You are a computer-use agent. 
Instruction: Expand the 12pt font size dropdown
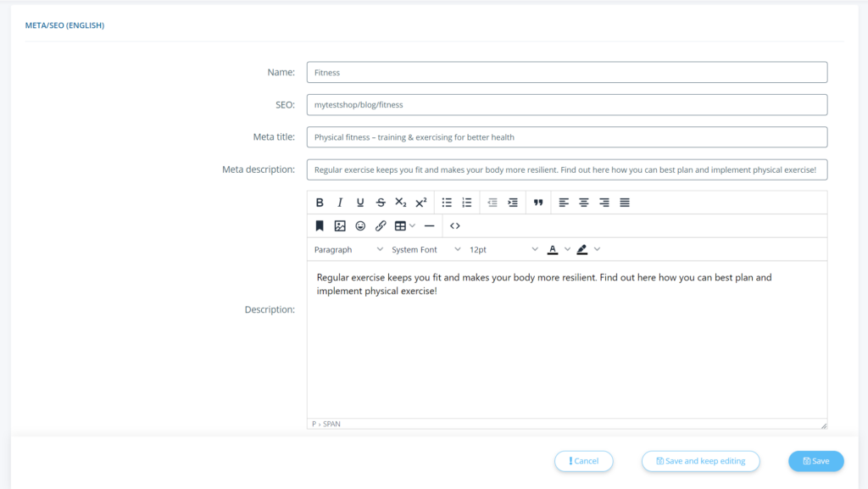click(504, 250)
